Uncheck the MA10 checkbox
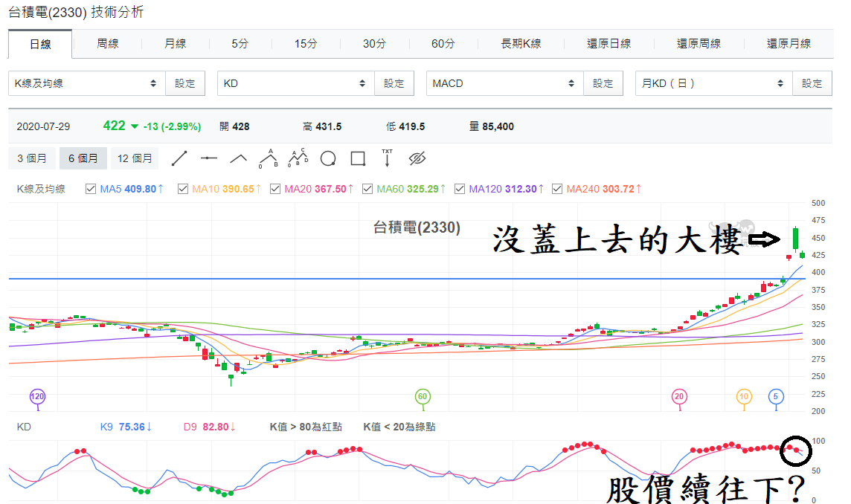Screen dimensions: 851x504 (x=183, y=189)
